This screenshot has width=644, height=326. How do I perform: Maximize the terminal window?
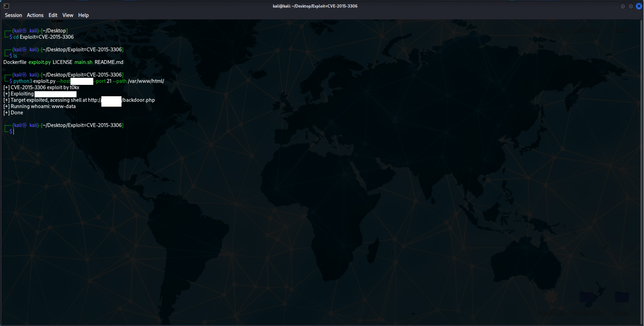[x=631, y=6]
